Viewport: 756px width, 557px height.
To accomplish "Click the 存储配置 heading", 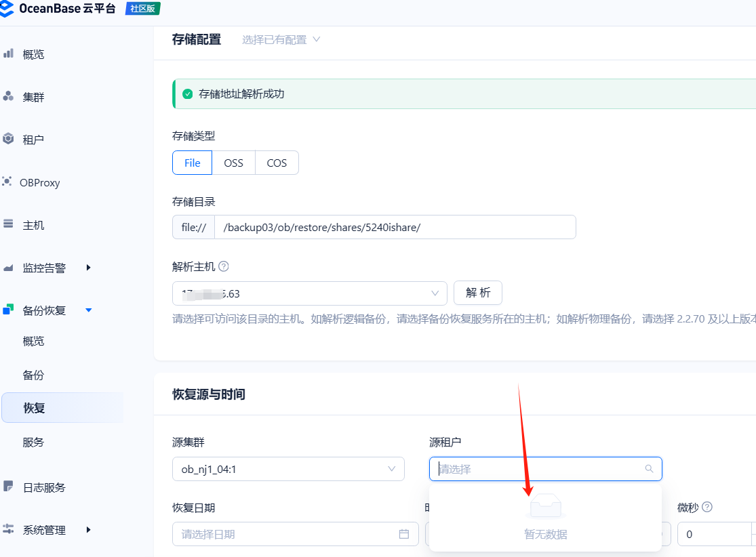I will (196, 39).
